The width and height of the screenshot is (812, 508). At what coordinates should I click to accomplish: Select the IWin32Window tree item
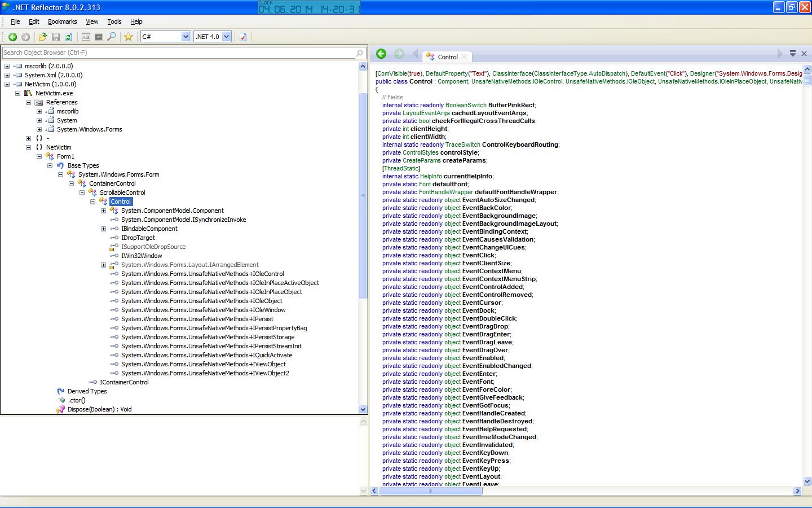pyautogui.click(x=142, y=256)
